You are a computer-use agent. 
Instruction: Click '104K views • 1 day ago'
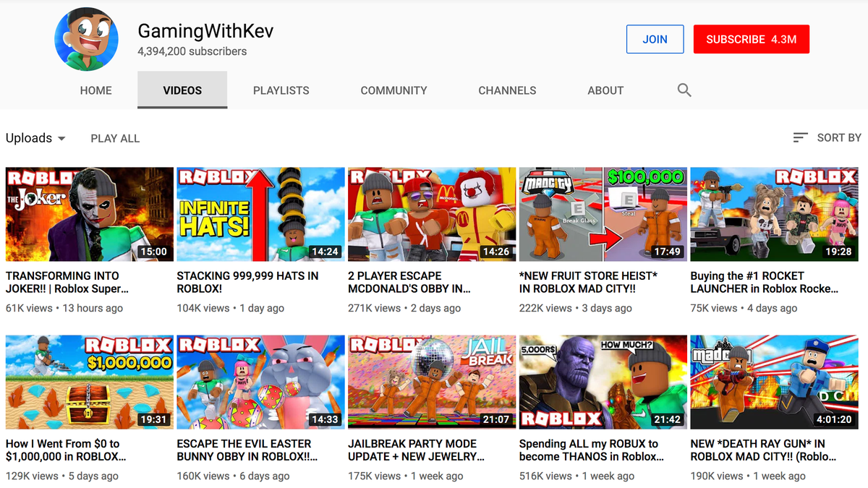231,308
